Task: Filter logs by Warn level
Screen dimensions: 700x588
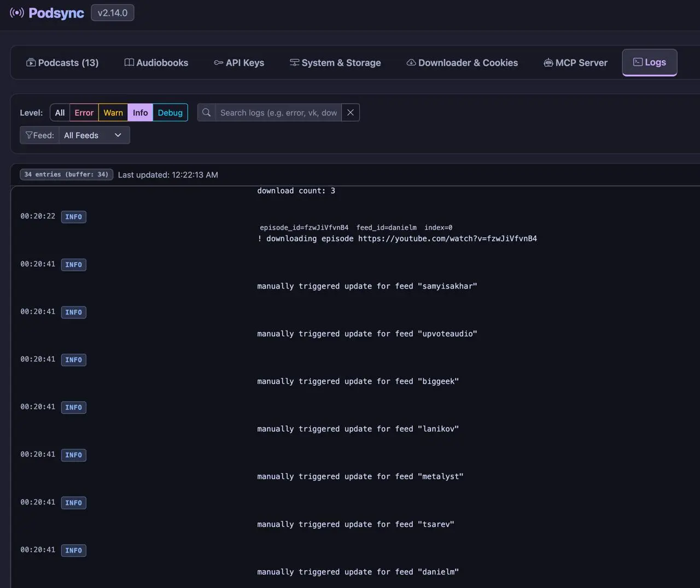Action: (113, 113)
